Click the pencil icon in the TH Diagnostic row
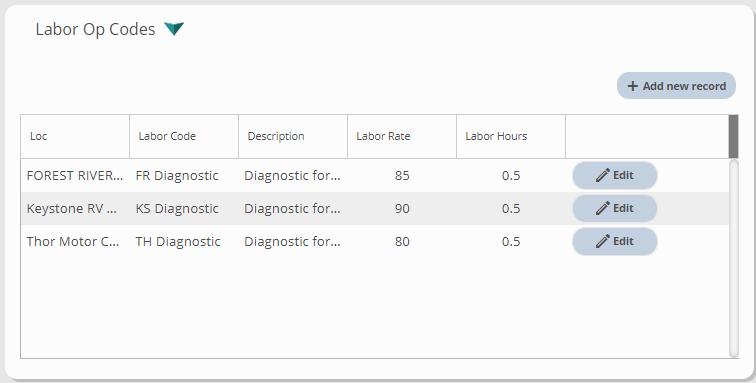This screenshot has width=756, height=383. point(603,241)
